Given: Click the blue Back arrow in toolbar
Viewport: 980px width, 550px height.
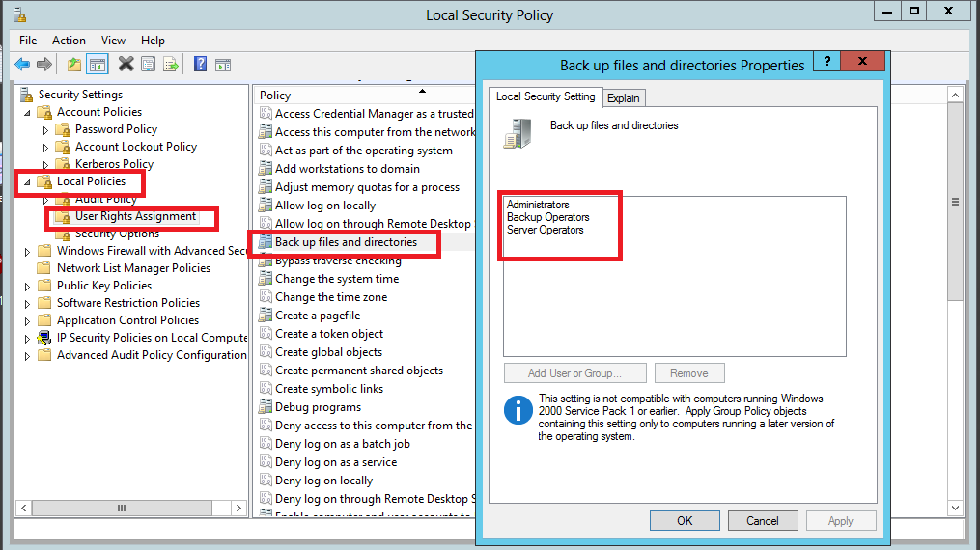Looking at the screenshot, I should pos(22,65).
